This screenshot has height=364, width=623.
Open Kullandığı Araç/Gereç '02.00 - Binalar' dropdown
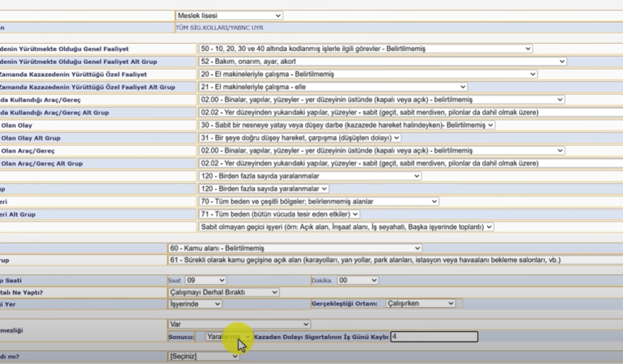(381, 99)
